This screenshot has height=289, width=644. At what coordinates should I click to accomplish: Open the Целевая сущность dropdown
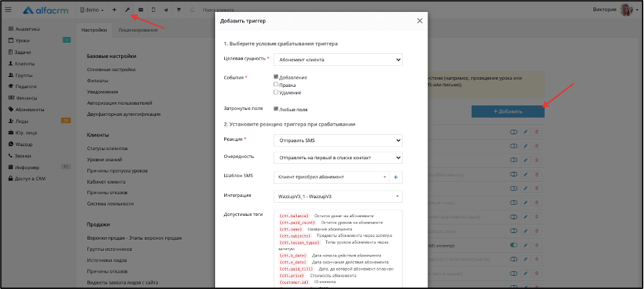pyautogui.click(x=338, y=60)
